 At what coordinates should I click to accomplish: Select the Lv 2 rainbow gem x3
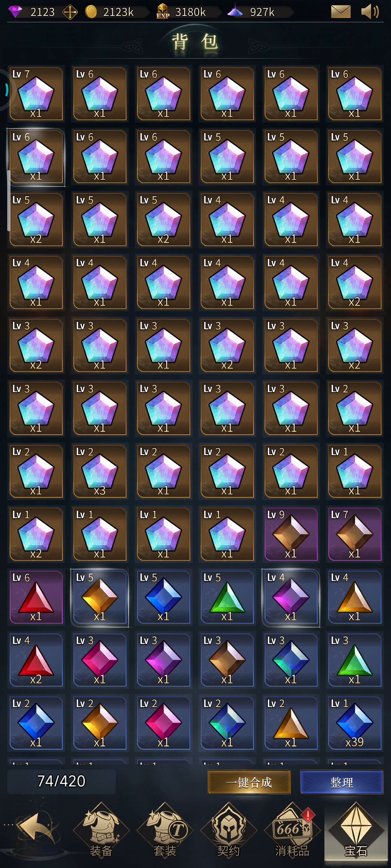pos(100,471)
